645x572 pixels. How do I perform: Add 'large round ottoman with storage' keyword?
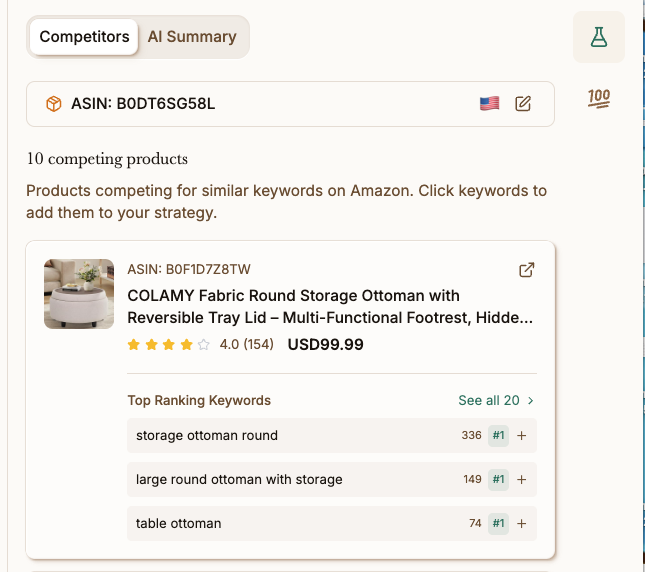pyautogui.click(x=521, y=480)
